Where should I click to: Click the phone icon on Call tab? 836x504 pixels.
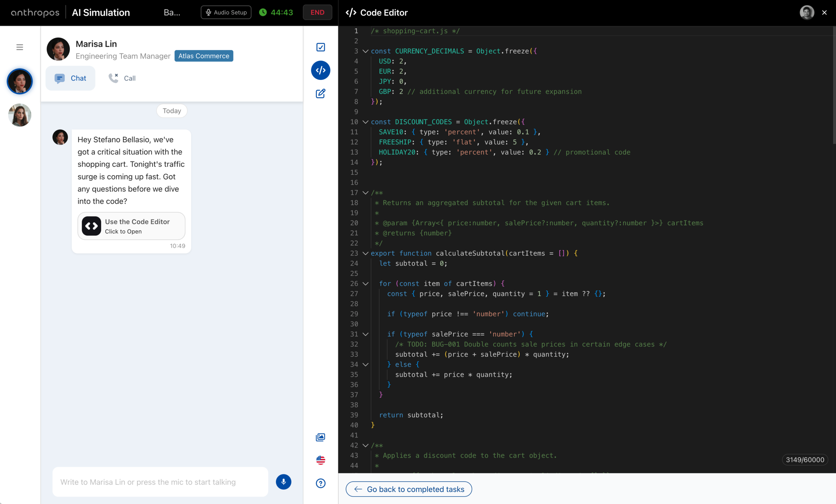click(x=113, y=78)
